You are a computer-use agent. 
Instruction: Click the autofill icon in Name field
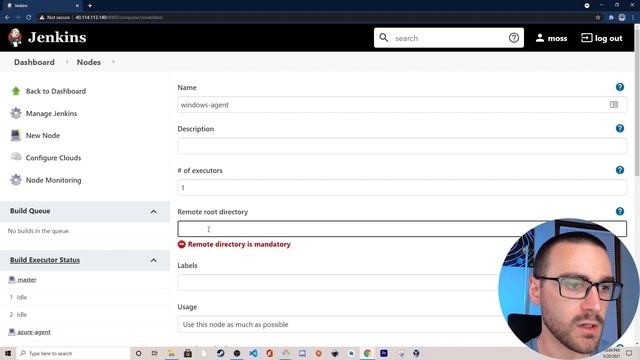tap(614, 105)
